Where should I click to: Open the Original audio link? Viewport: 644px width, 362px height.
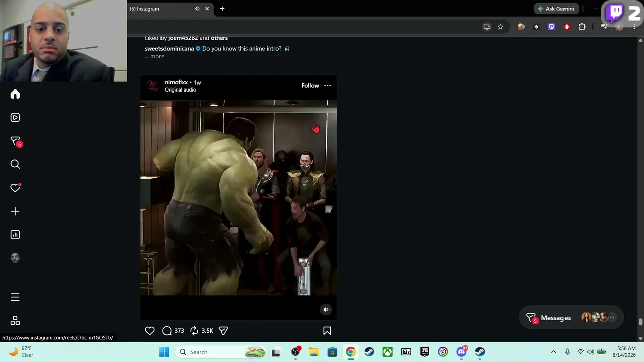[180, 90]
